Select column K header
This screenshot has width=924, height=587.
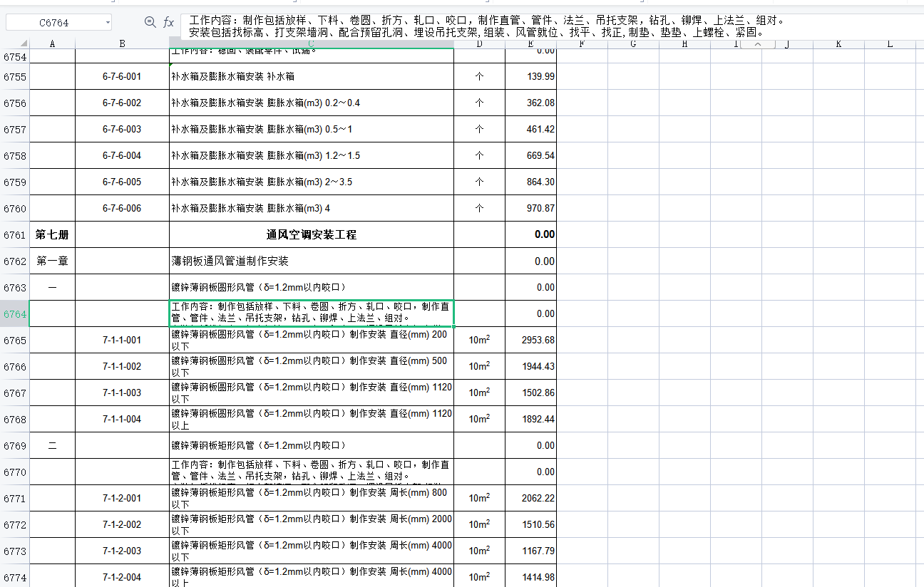838,44
